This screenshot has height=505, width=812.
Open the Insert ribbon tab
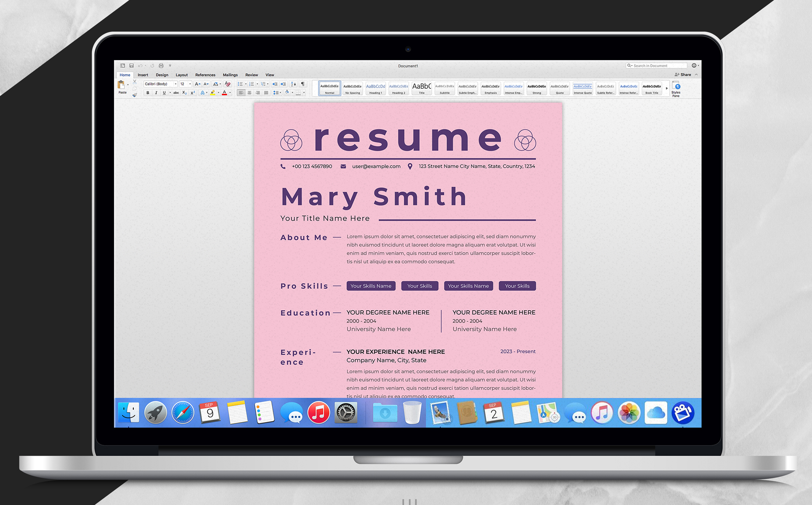pyautogui.click(x=143, y=75)
